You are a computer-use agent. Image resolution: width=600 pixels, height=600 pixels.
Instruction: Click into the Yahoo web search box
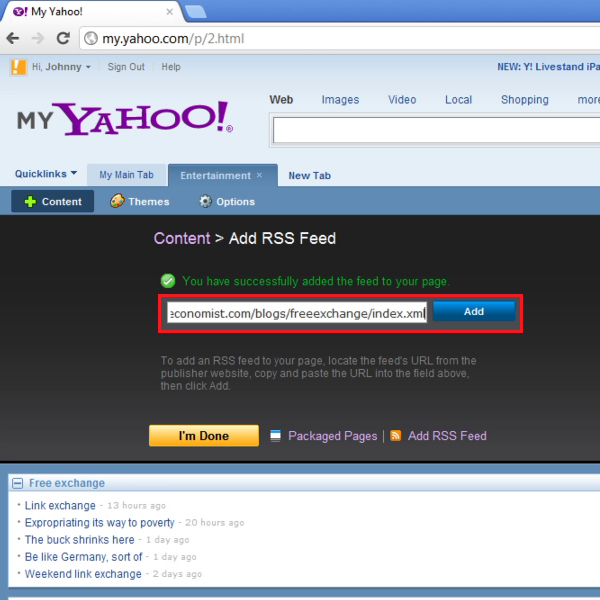436,130
